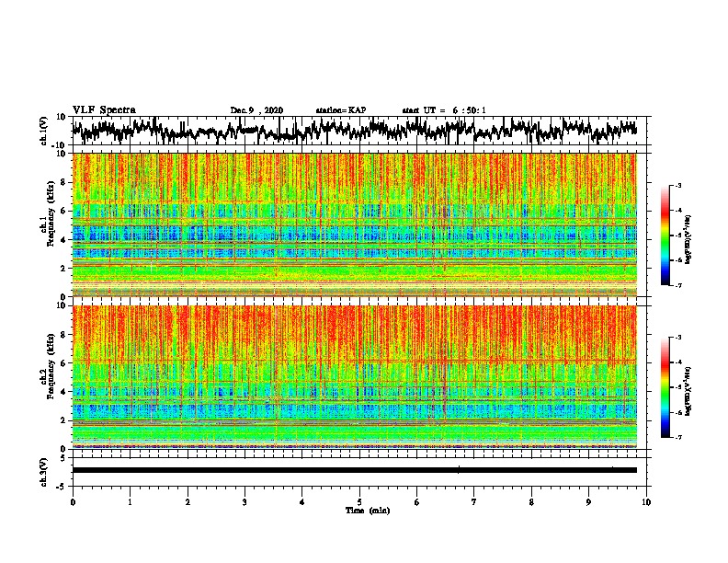728x563 pixels.
Task: Click the '-5' tick on ch.3(V) axis
Action: (62, 487)
